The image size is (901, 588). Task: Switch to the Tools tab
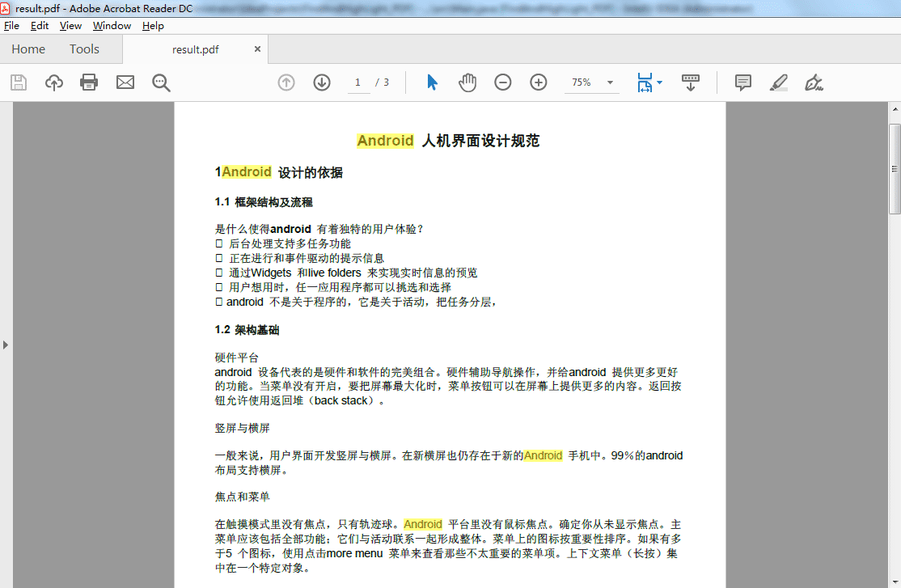84,49
